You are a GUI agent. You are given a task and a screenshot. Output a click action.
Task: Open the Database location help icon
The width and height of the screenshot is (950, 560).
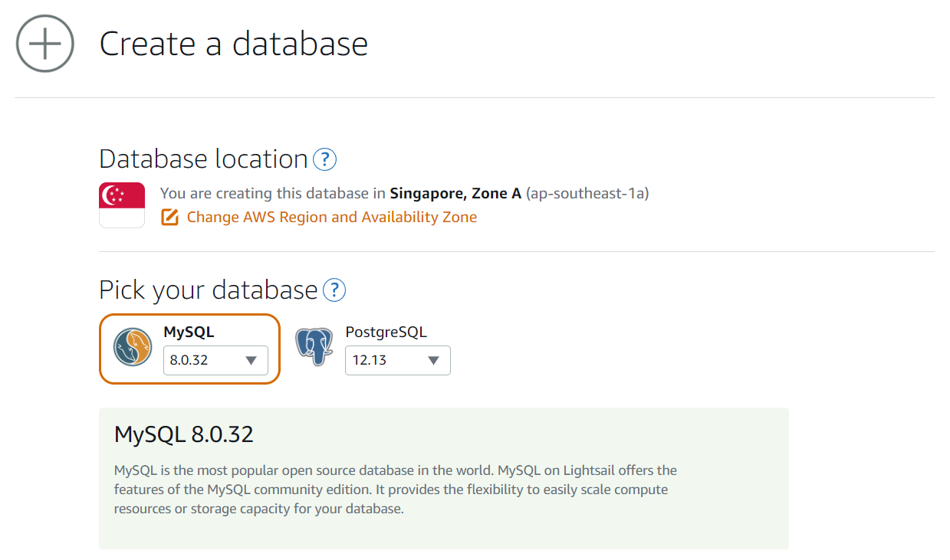325,159
